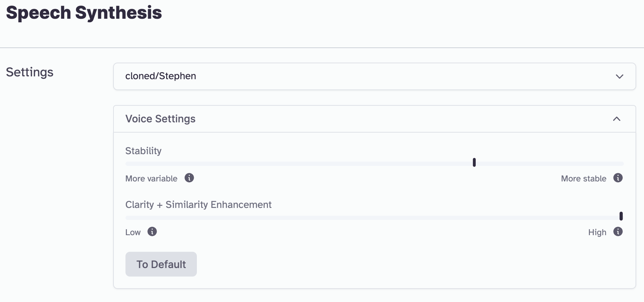The width and height of the screenshot is (644, 302).
Task: Open the info icon next to High
Action: click(x=618, y=232)
